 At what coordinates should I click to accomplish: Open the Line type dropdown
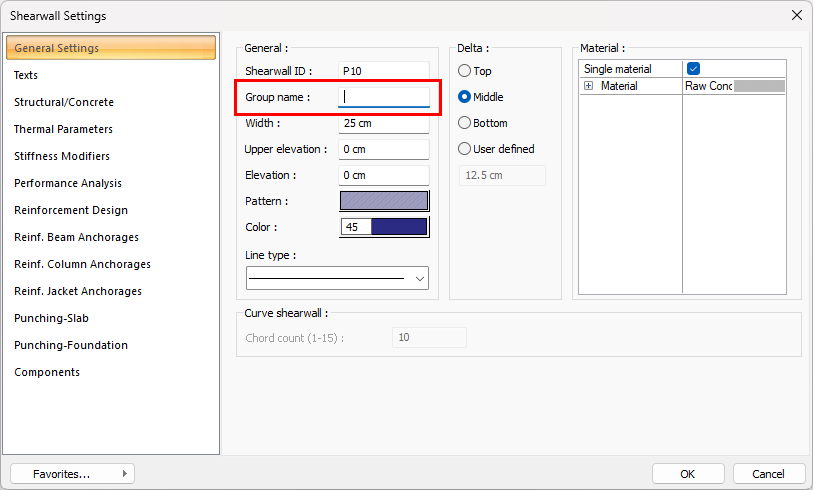[337, 278]
